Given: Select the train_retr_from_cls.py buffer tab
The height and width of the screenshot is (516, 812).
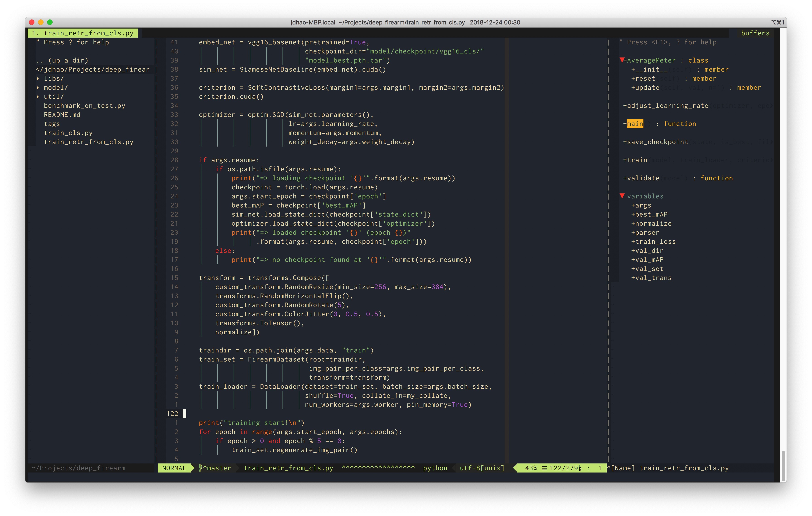Looking at the screenshot, I should point(83,33).
